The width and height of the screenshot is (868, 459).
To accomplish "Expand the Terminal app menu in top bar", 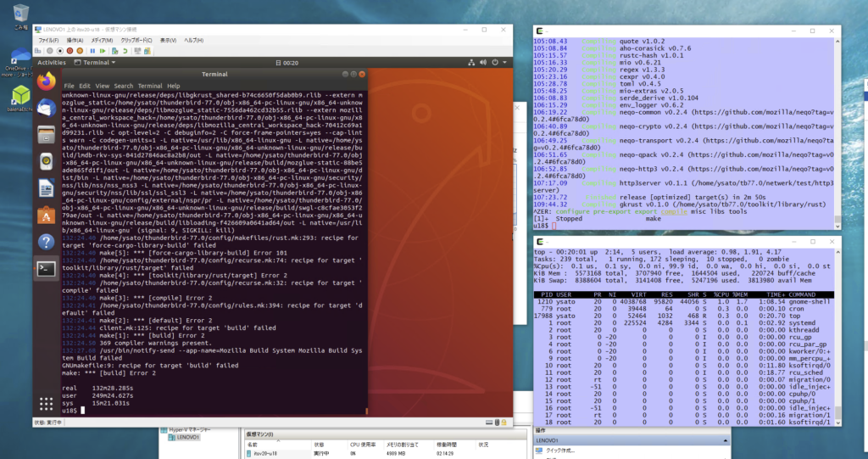I will tap(95, 62).
